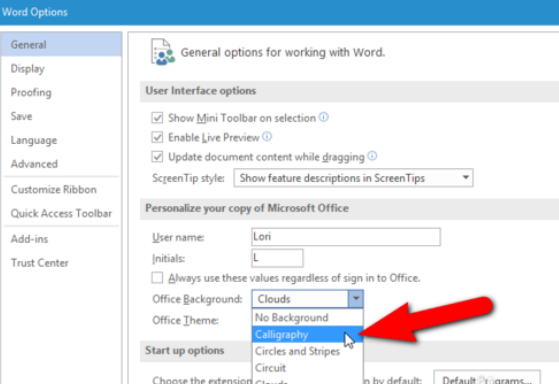Select Calligraphy in the background list

[x=307, y=334]
